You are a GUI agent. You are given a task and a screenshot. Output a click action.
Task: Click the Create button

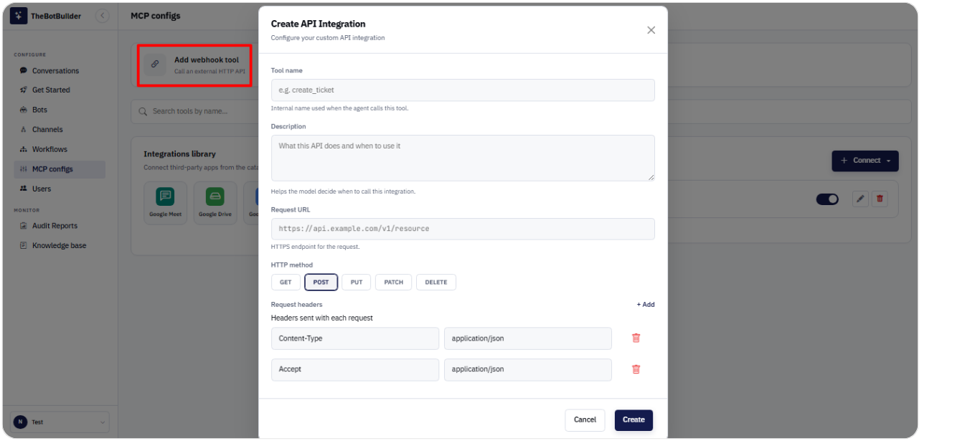633,419
